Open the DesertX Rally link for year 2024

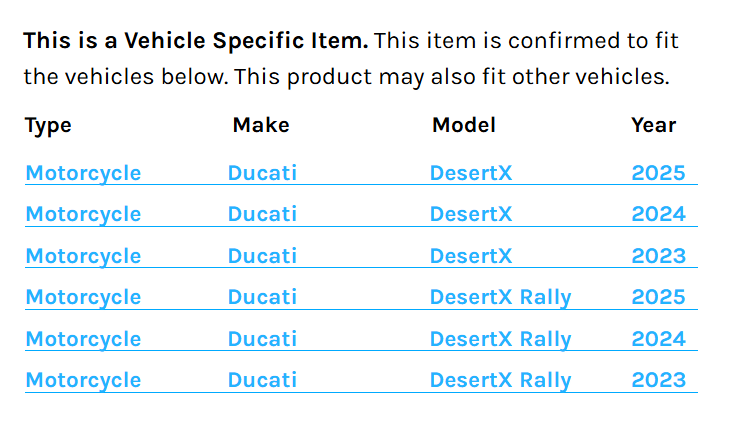coord(500,339)
